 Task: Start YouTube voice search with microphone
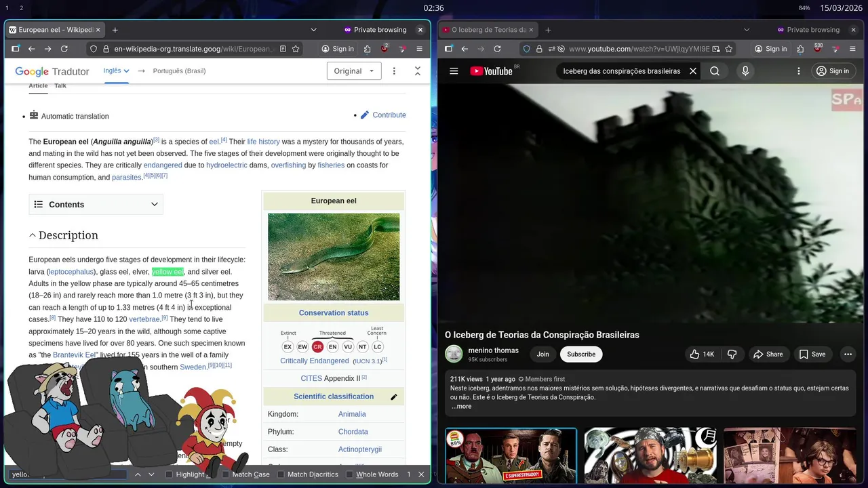(x=745, y=70)
